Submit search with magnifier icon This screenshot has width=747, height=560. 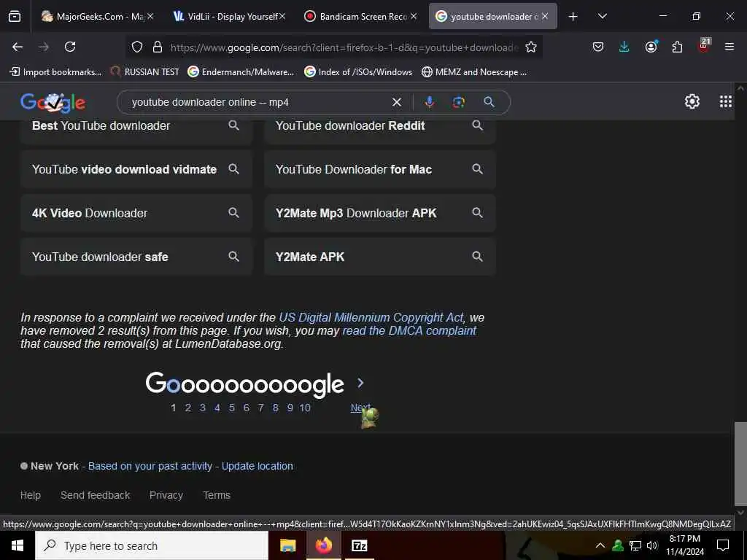click(x=489, y=101)
